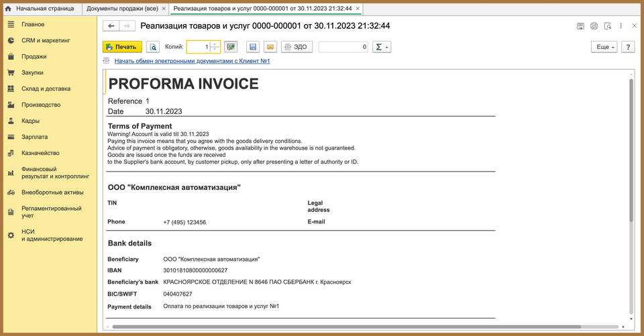644x336 pixels.
Task: Expand the sum Σ dropdown
Action: (382, 47)
